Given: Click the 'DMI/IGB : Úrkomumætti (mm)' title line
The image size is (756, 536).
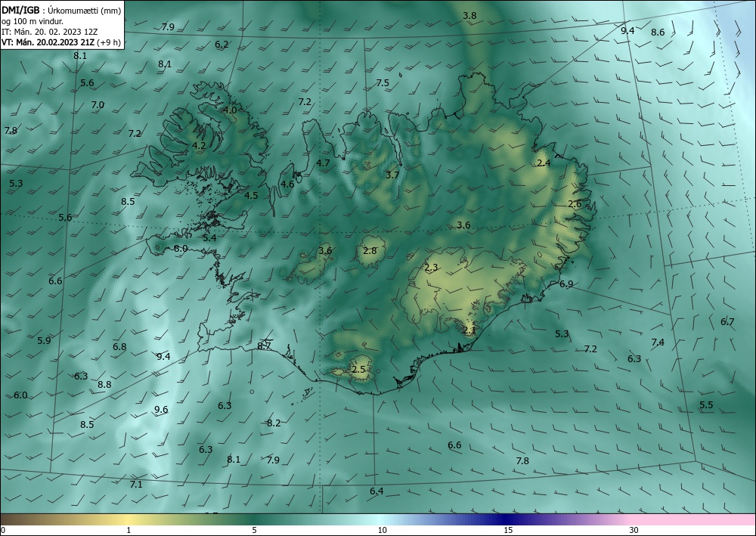Looking at the screenshot, I should (61, 11).
